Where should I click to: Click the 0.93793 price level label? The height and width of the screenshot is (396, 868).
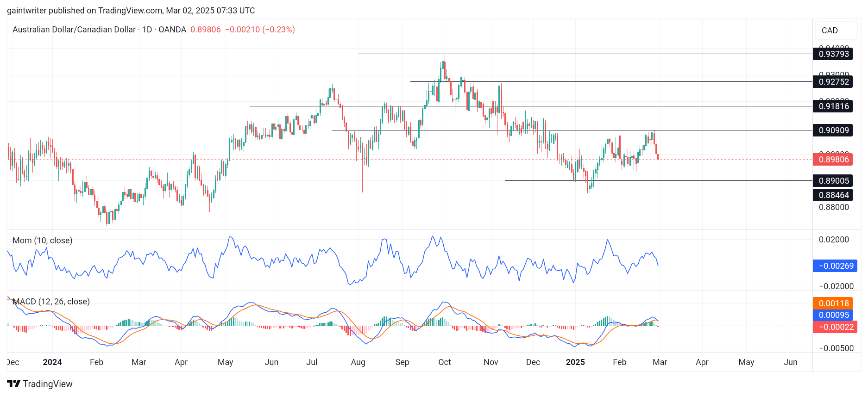pyautogui.click(x=833, y=54)
